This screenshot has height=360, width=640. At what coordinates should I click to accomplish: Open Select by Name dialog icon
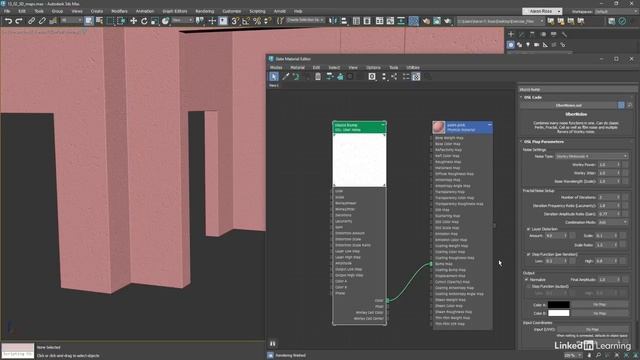[99, 21]
